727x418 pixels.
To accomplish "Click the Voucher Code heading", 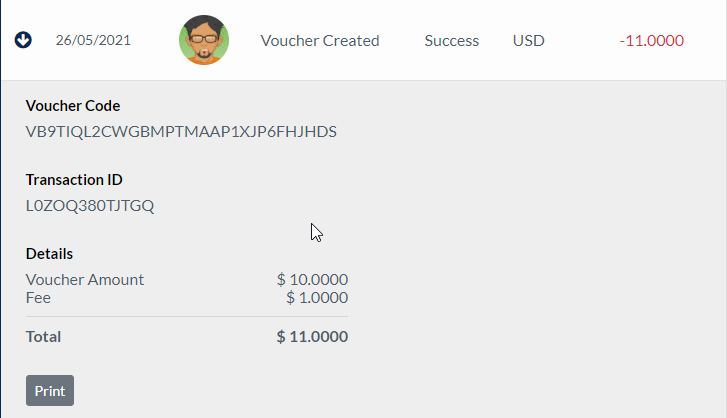I will click(x=73, y=105).
